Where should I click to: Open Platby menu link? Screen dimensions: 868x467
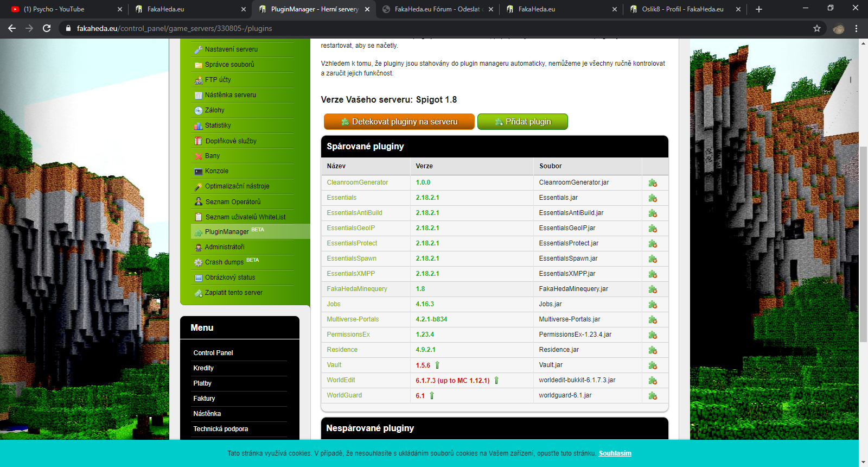point(202,383)
